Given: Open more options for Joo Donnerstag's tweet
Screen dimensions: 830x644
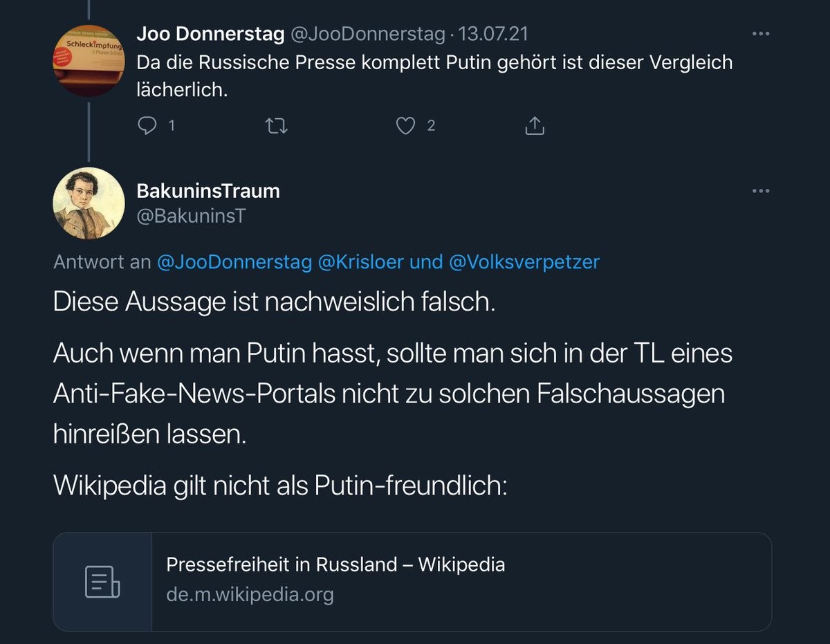Looking at the screenshot, I should pyautogui.click(x=761, y=33).
